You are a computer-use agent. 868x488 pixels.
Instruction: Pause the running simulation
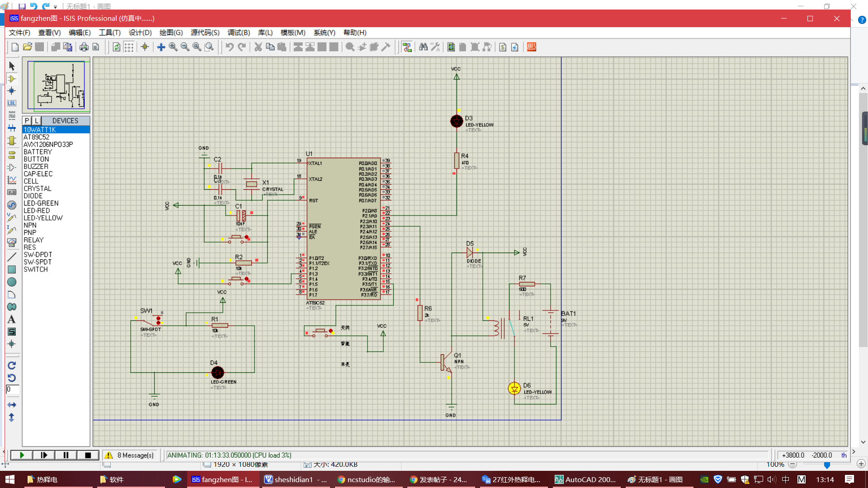pos(66,455)
